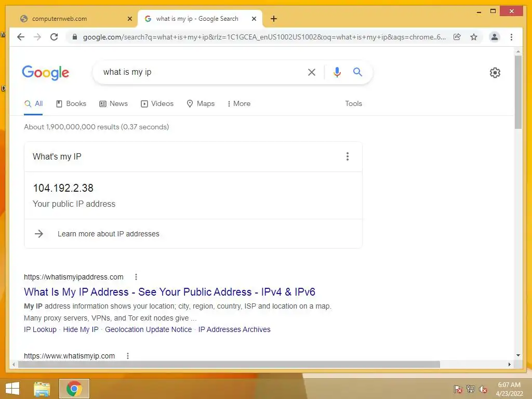This screenshot has height=399, width=532.
Task: Reload the current page
Action: coord(54,37)
